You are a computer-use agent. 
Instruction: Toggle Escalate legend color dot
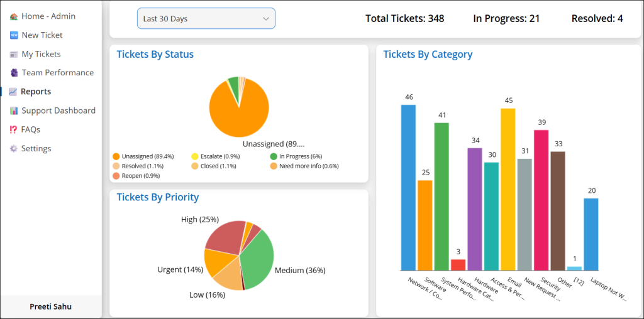pyautogui.click(x=195, y=156)
